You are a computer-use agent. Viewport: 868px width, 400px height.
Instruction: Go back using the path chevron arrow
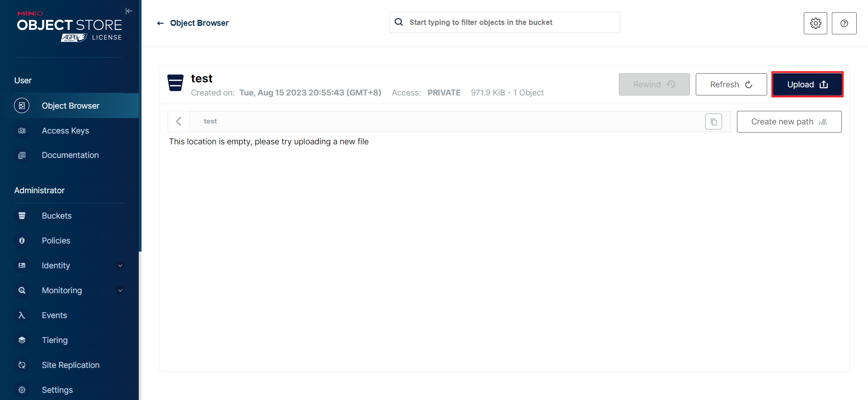click(x=179, y=121)
